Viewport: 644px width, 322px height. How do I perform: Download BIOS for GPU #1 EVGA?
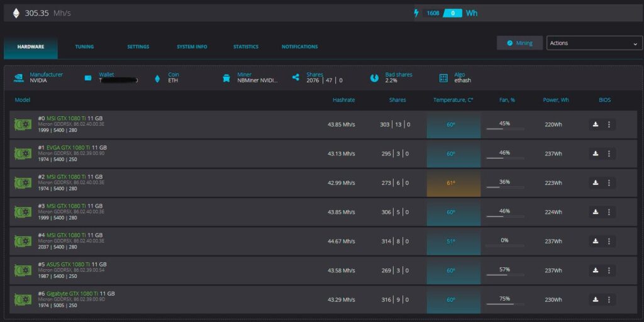click(x=596, y=153)
